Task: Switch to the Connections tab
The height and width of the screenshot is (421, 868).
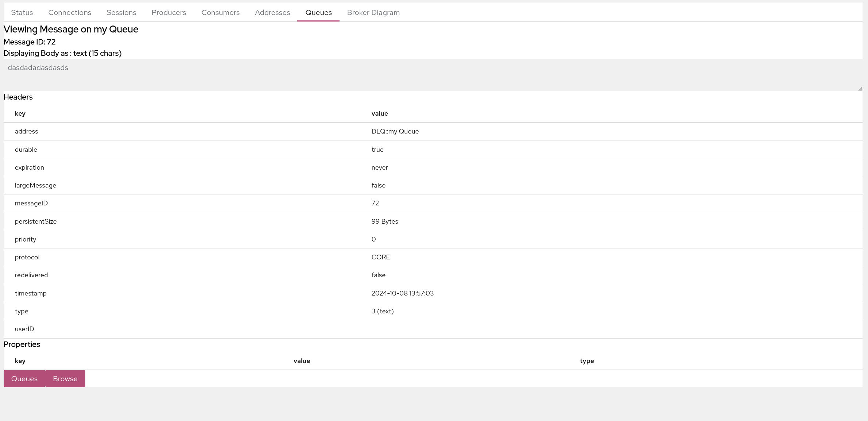Action: point(70,12)
